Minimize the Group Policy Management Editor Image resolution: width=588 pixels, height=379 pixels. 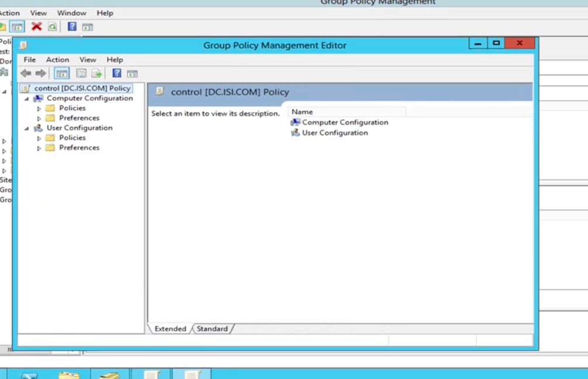point(478,43)
